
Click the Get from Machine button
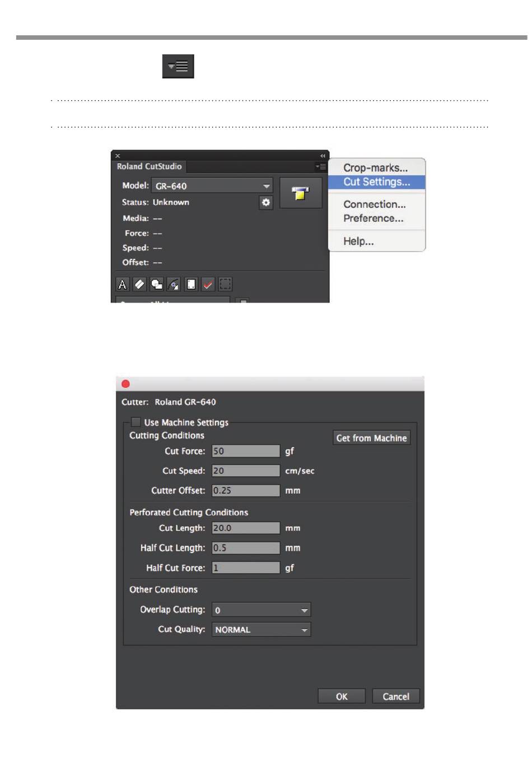pyautogui.click(x=372, y=438)
